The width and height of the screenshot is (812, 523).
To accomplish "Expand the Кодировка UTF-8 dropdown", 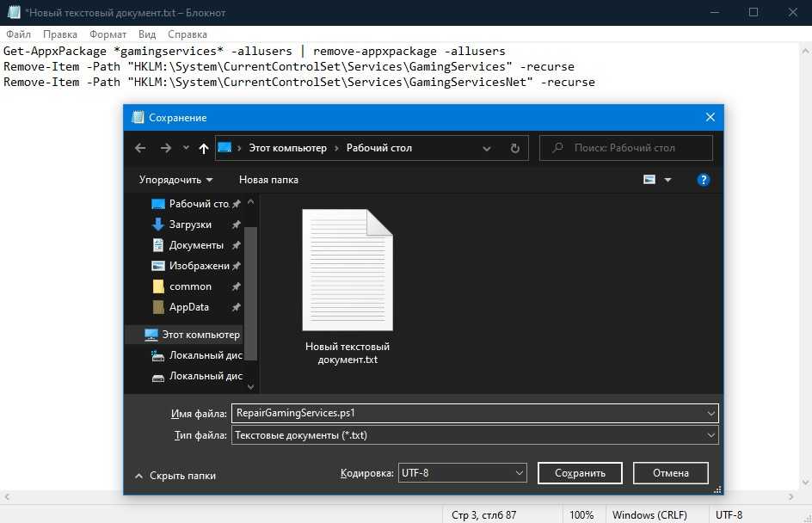I will pos(462,473).
